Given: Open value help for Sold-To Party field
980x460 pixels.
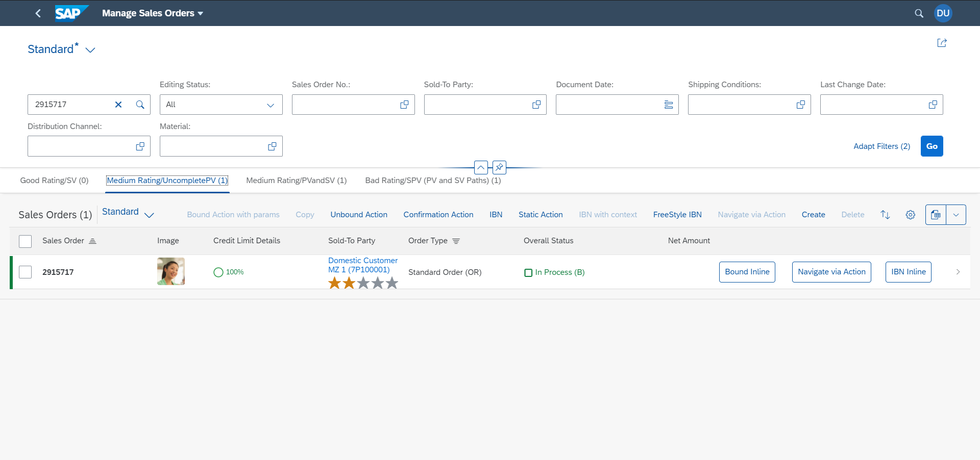Looking at the screenshot, I should click(x=536, y=105).
